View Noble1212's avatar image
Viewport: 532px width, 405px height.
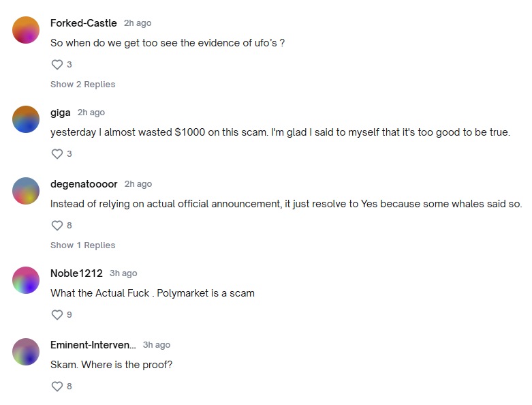pos(26,280)
